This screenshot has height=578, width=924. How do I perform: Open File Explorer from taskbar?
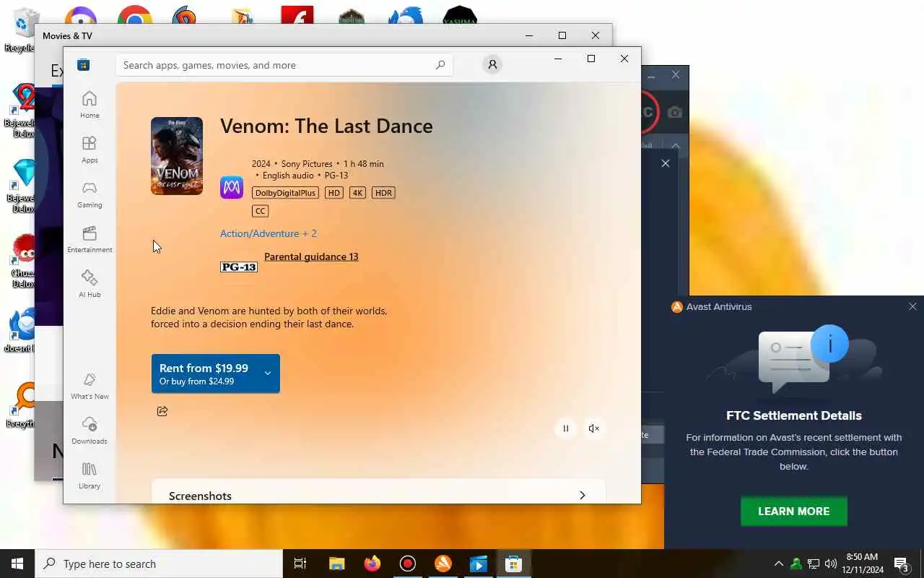click(336, 564)
